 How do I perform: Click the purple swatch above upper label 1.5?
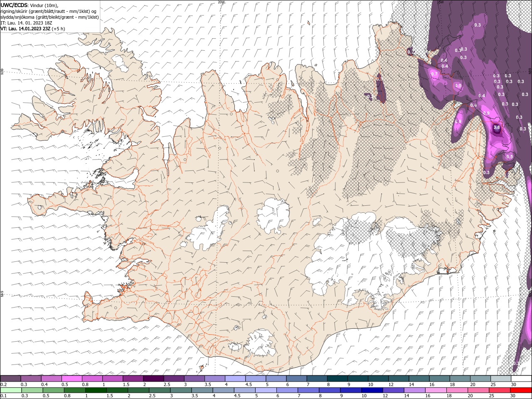(133, 379)
